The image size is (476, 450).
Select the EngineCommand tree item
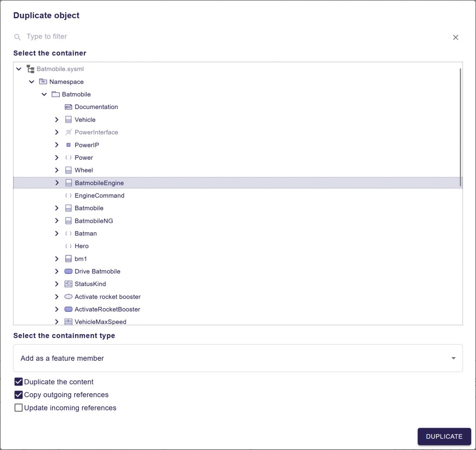pyautogui.click(x=99, y=195)
